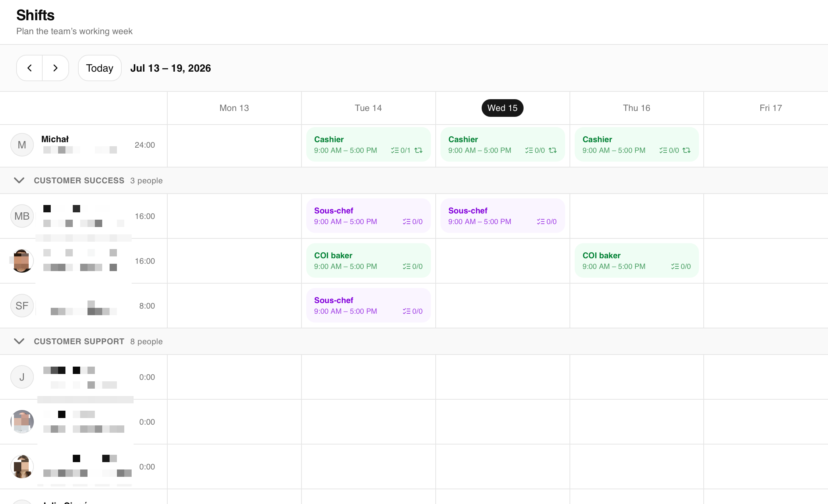The image size is (828, 504).
Task: Click the MB avatar
Action: point(22,216)
